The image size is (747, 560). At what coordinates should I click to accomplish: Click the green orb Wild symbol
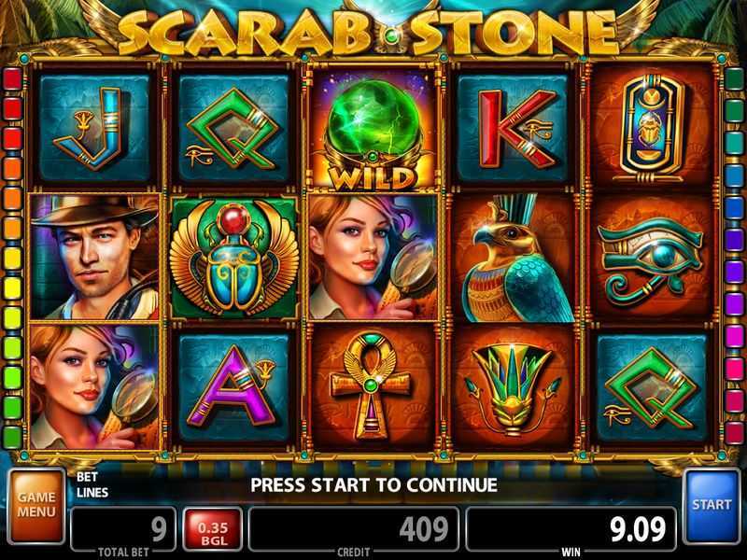(x=373, y=128)
